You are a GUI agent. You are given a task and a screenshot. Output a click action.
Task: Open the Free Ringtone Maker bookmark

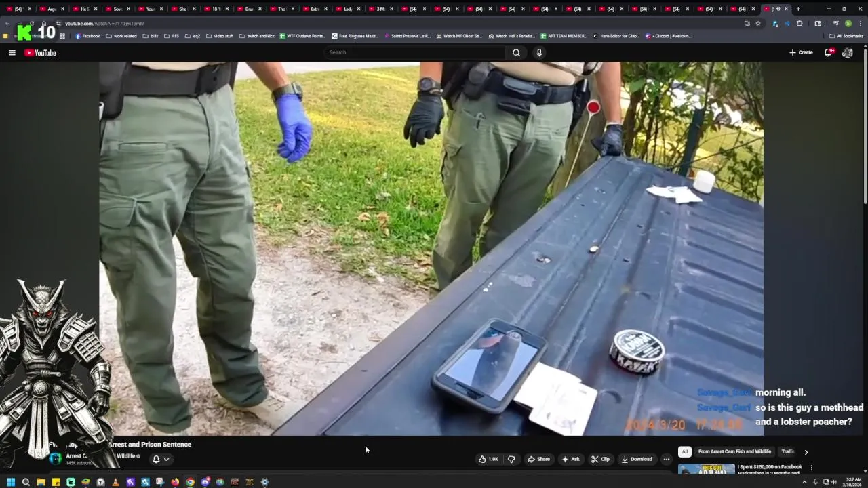coord(355,36)
